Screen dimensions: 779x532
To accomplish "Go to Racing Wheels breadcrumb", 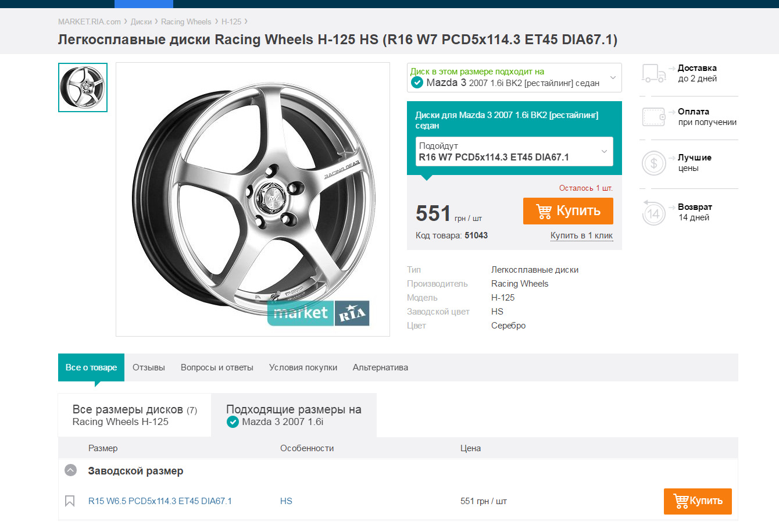I will point(186,22).
